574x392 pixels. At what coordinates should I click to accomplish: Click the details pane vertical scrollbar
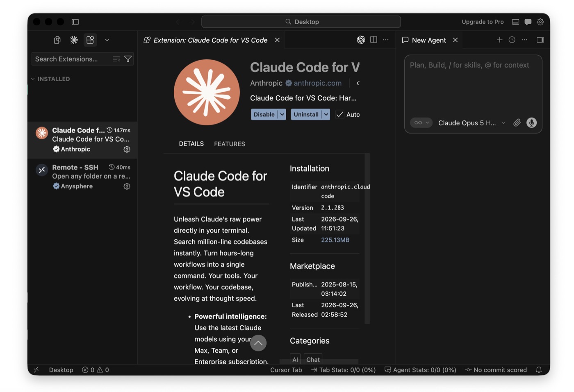[367, 238]
